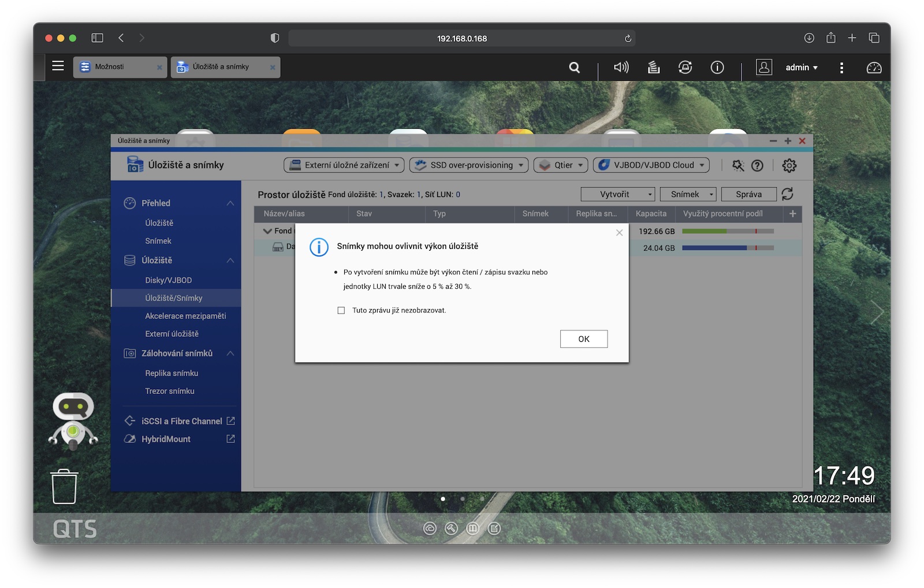Screen dimensions: 924x588
Task: Open volume control speaker icon
Action: click(x=621, y=67)
